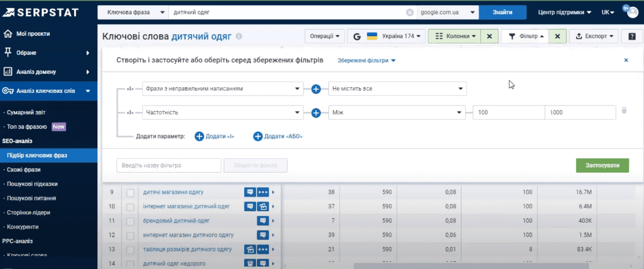The image size is (644, 269).
Task: Open the Експорт dropdown
Action: pyautogui.click(x=594, y=36)
